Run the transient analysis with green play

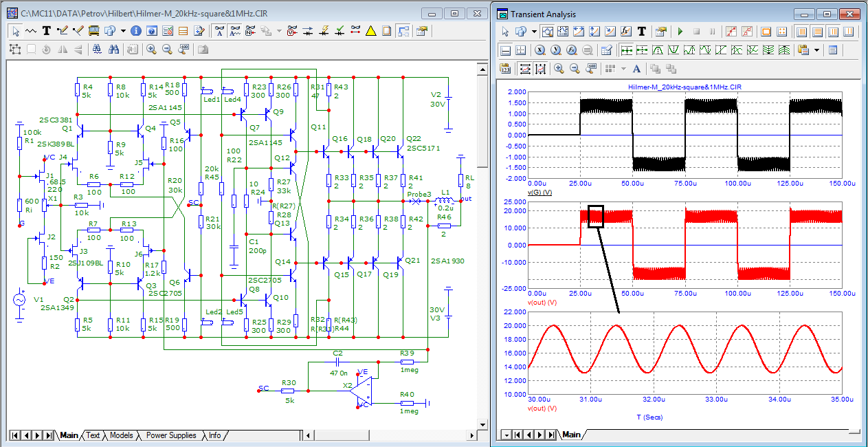[680, 32]
